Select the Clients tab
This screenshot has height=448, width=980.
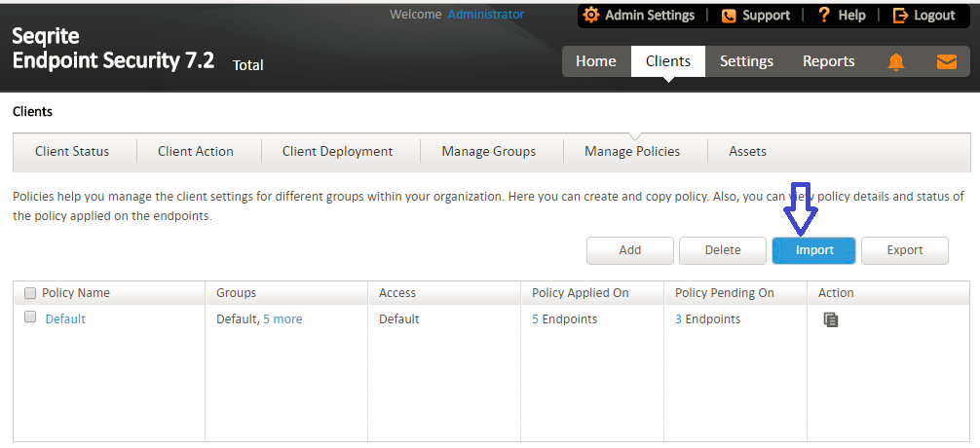[x=668, y=61]
